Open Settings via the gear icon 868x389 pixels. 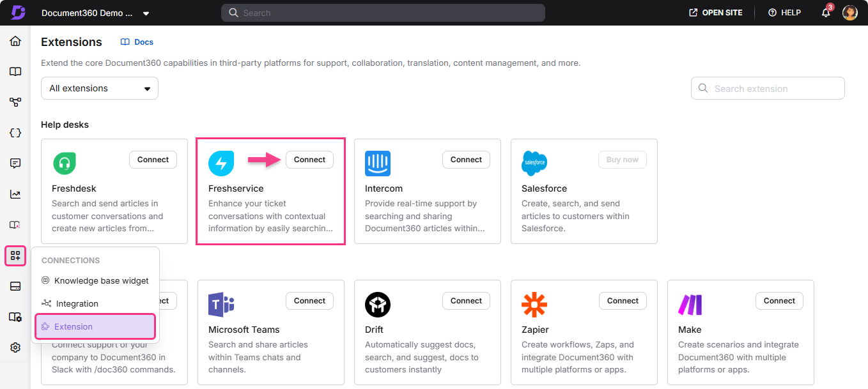point(15,347)
